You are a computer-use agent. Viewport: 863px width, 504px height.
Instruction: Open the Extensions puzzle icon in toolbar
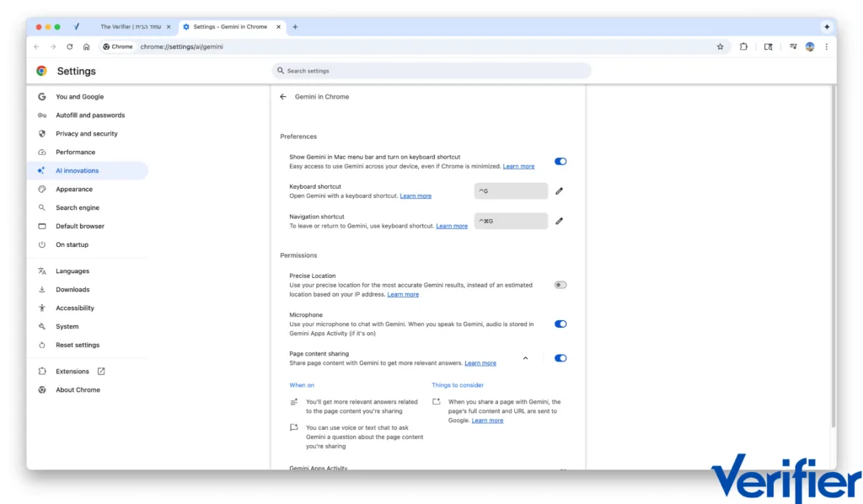743,46
